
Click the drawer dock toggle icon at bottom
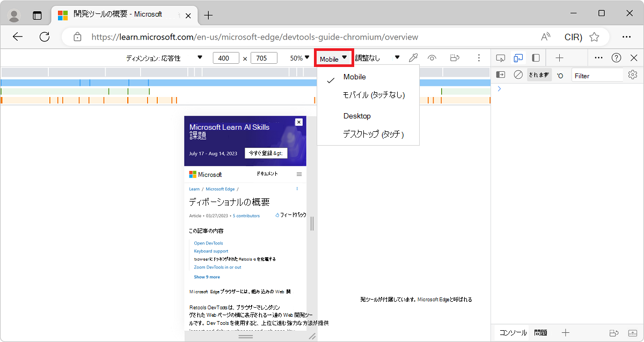pyautogui.click(x=615, y=333)
